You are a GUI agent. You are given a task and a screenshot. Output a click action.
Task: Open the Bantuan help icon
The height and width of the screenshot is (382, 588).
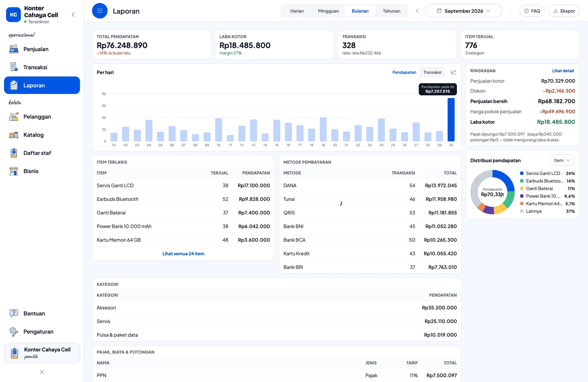click(x=14, y=313)
